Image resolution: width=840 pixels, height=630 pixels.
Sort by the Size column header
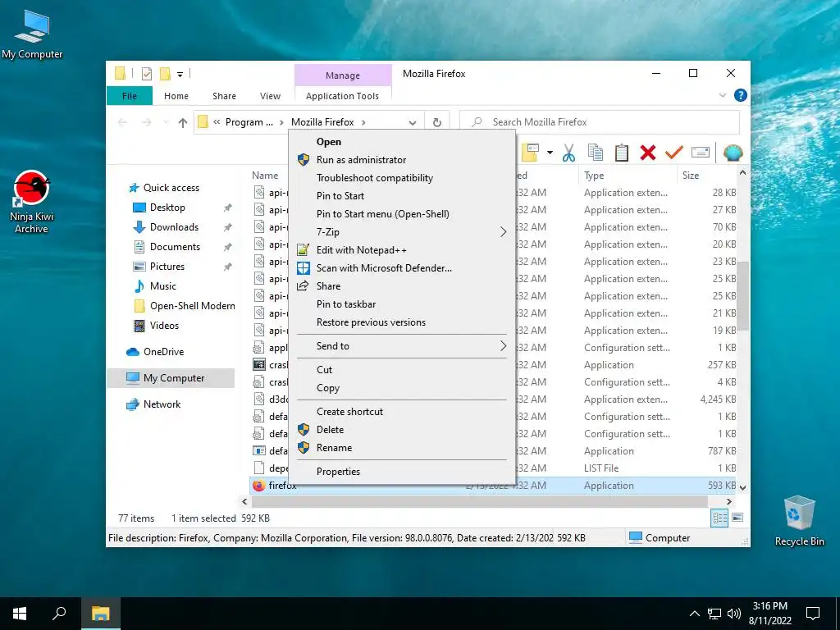(x=706, y=176)
